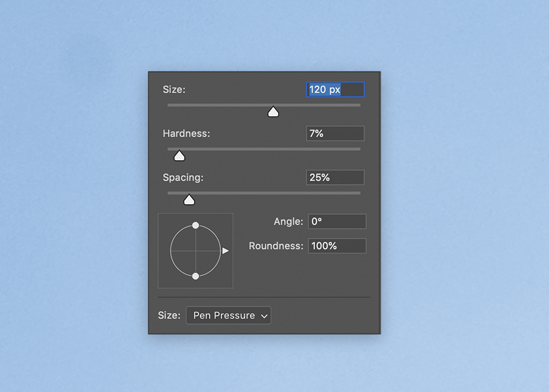Click the Angle: label
The image size is (549, 392).
pos(288,221)
